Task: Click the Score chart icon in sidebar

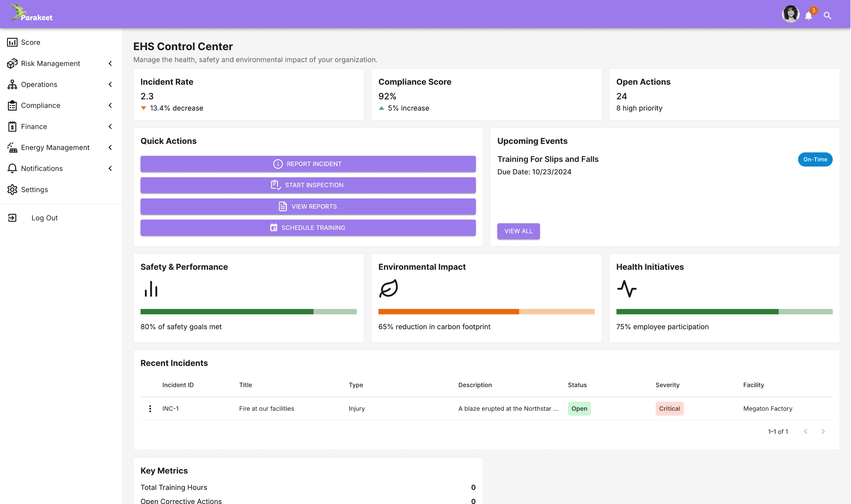Action: click(x=12, y=42)
